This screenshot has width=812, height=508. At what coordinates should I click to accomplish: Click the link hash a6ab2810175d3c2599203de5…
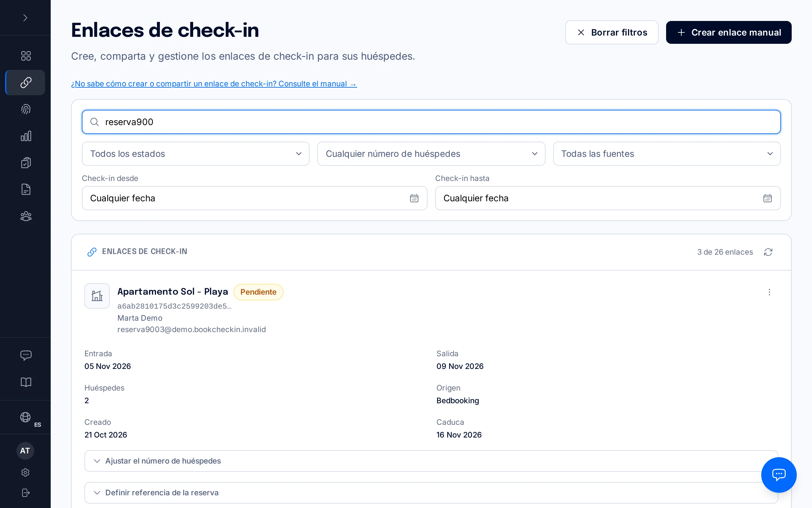coord(174,306)
